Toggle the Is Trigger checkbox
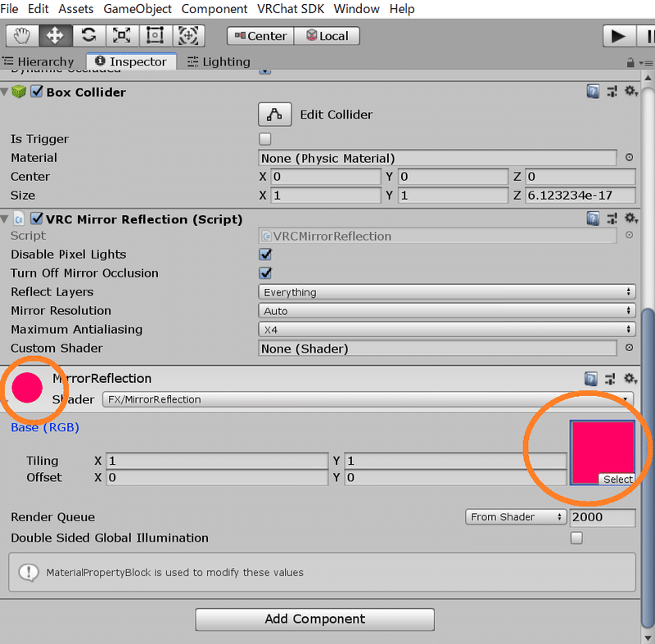 pos(264,138)
